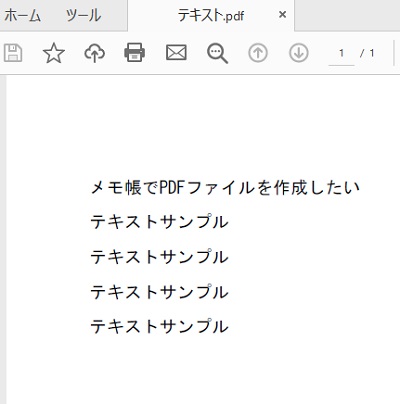Print the document with the printer icon

click(135, 52)
